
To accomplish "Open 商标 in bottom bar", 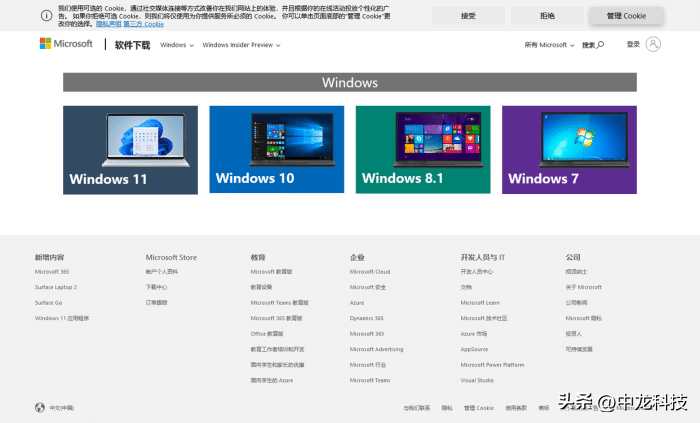I will coord(544,408).
